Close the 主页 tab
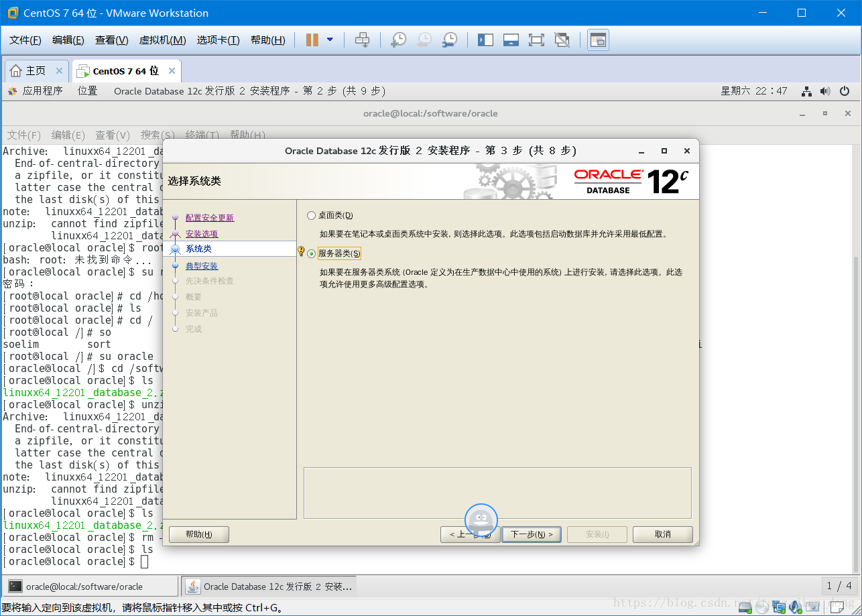Viewport: 862px width, 616px height. click(x=59, y=71)
